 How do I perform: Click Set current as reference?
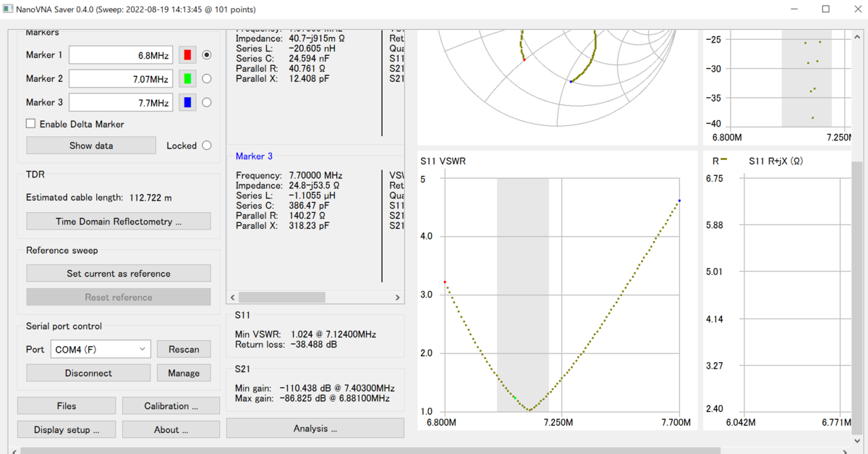pyautogui.click(x=119, y=274)
